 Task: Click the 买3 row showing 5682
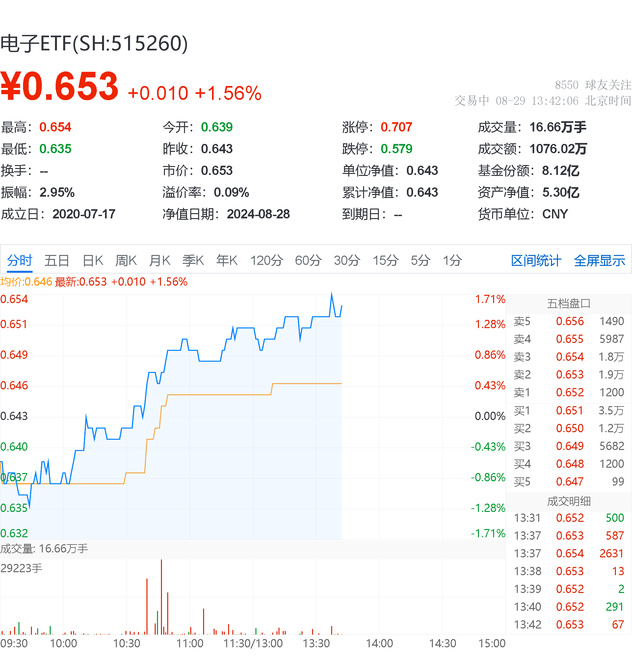pyautogui.click(x=569, y=446)
